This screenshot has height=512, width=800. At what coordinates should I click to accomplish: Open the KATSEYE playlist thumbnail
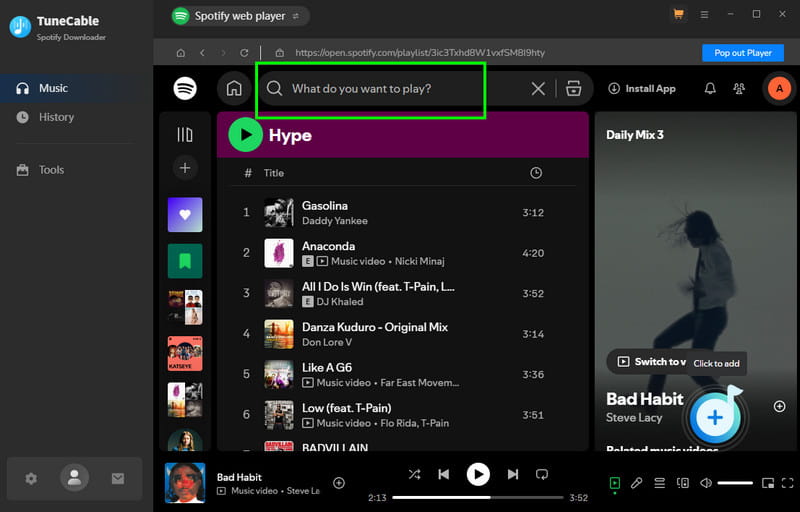tap(185, 353)
